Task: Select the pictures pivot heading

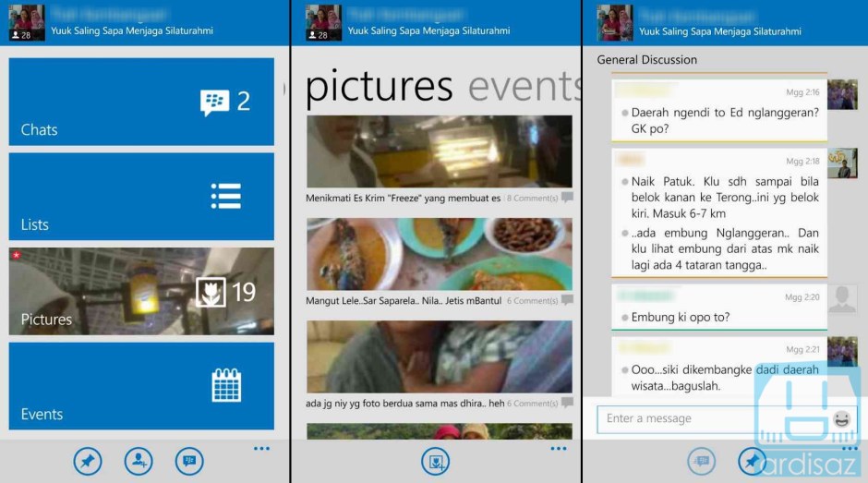Action: (x=379, y=86)
